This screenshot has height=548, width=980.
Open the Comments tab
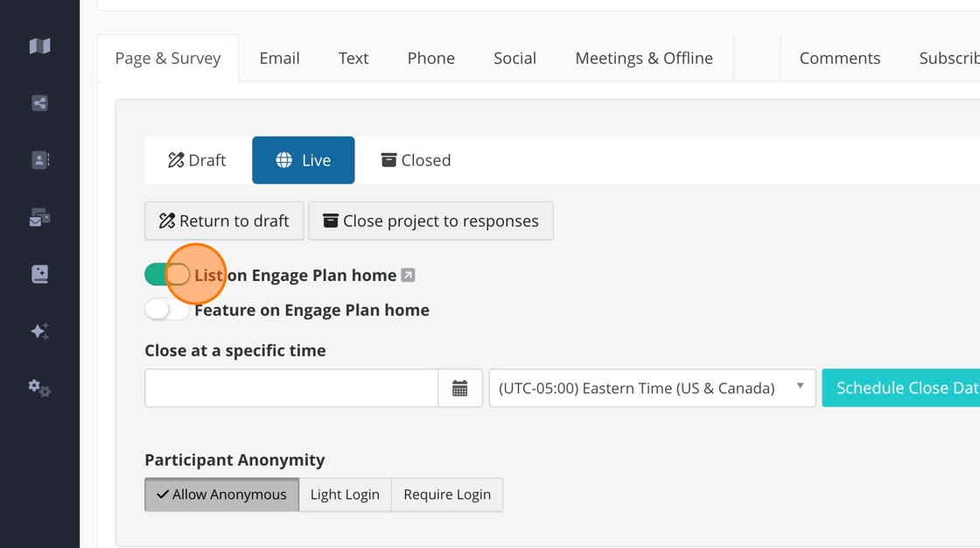840,59
